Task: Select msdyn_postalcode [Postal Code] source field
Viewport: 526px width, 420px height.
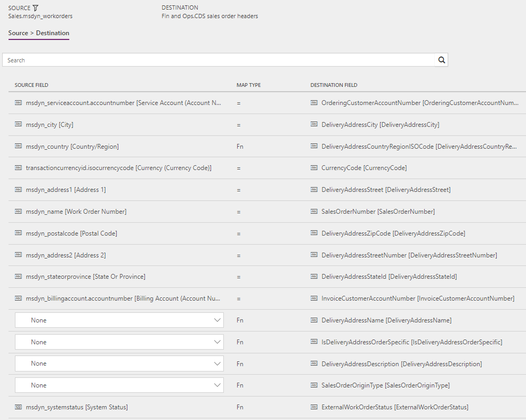Action: (71, 233)
